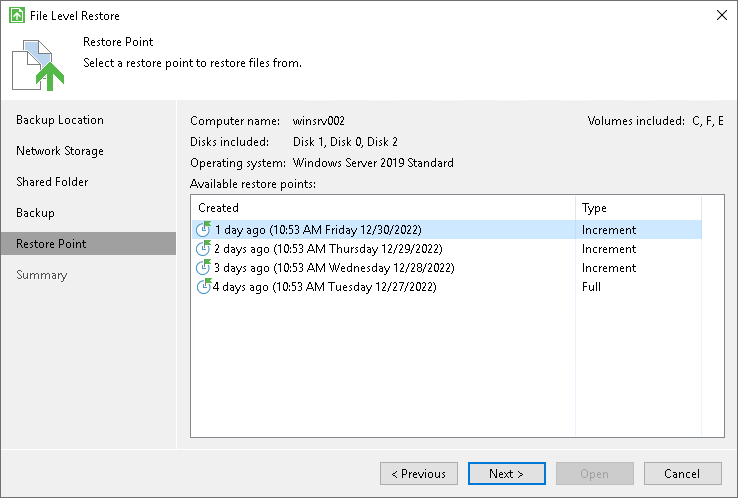Screen dimensions: 738x498
Task: Select the 3 days ago Wednesday restore point
Action: (447, 267)
